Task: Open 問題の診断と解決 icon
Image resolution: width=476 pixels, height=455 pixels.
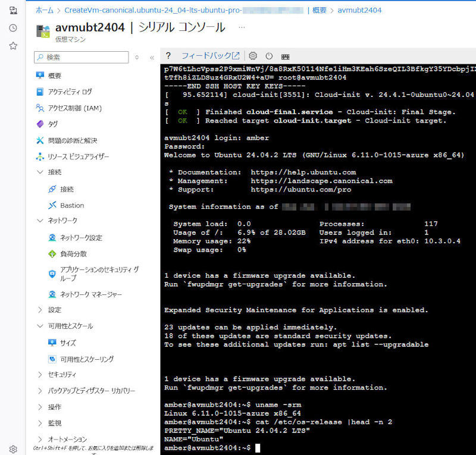Action: pos(40,140)
